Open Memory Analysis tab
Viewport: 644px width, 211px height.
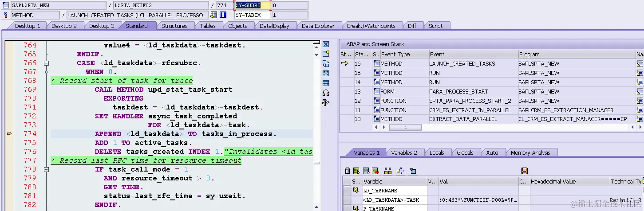pos(530,152)
